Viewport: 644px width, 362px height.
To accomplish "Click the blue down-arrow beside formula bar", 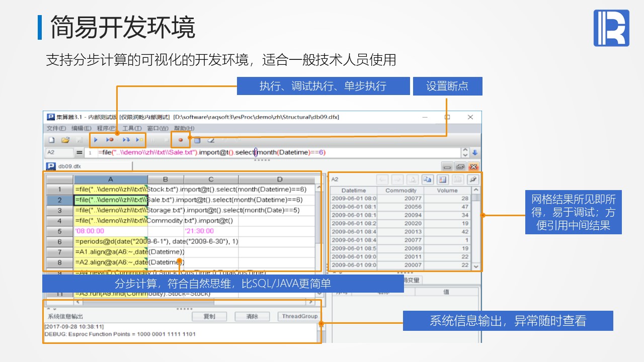I will [x=474, y=152].
